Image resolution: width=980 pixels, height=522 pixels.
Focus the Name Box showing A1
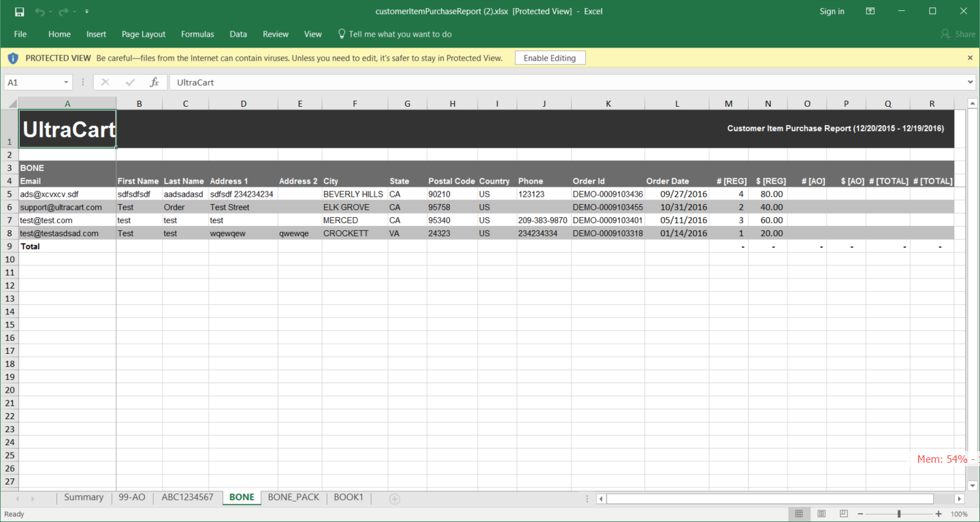(34, 82)
